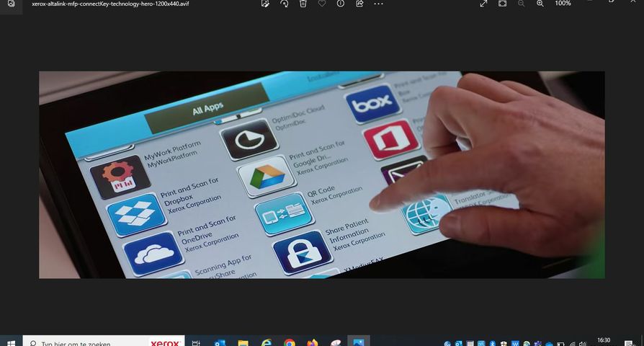644x346 pixels.
Task: Open the Edit image tool
Action: pos(265,4)
